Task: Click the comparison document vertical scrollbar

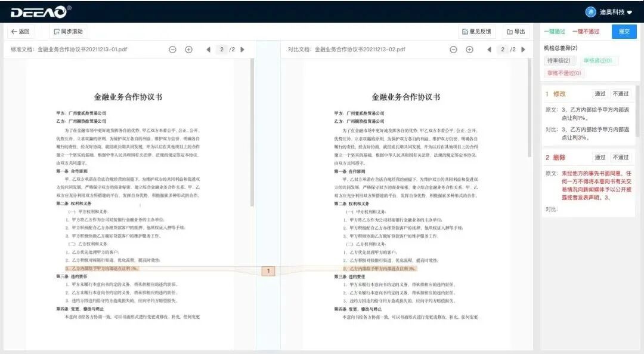Action: click(x=530, y=107)
